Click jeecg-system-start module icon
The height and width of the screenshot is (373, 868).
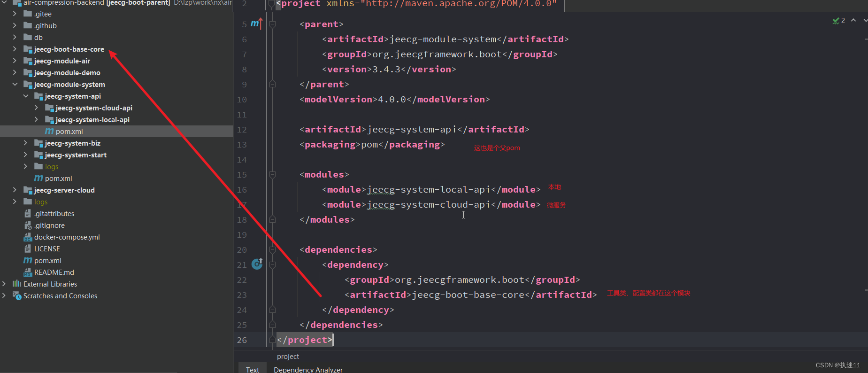(38, 155)
